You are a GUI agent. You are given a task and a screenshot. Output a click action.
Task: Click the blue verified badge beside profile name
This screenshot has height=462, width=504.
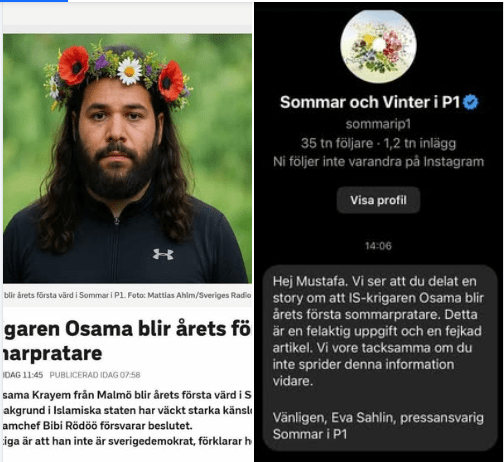(471, 102)
